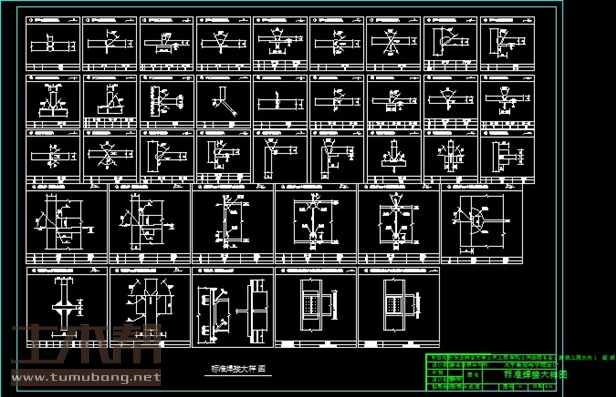
Task: Click the plain plate butt detail in the second row
Action: pos(280,102)
